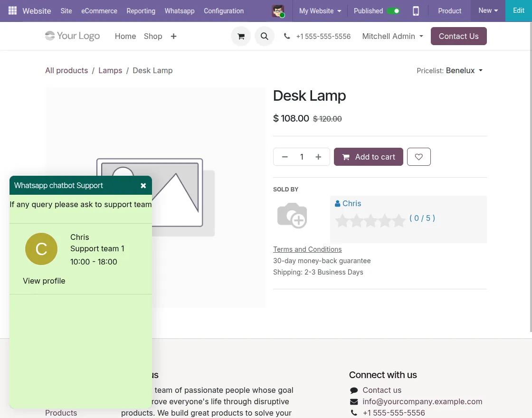The image size is (532, 418).
Task: Click the phone icon beside header number
Action: [287, 36]
